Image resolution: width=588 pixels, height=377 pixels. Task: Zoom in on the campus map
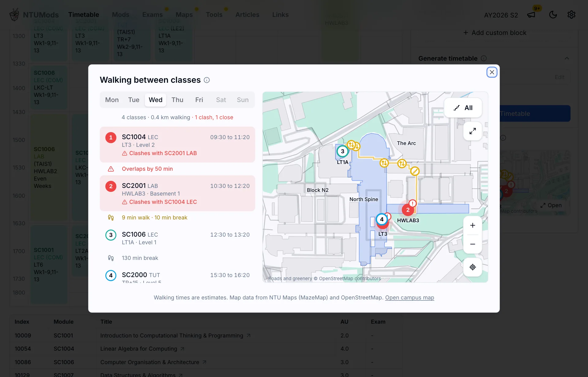tap(473, 226)
